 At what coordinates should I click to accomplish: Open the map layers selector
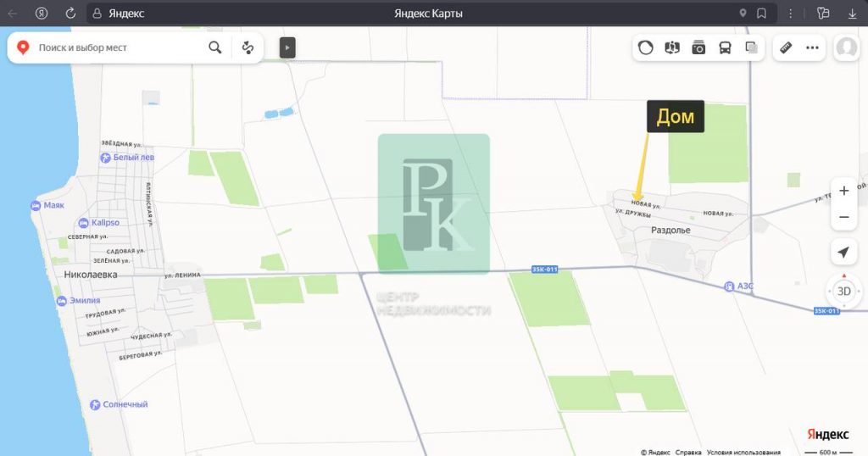tap(751, 47)
